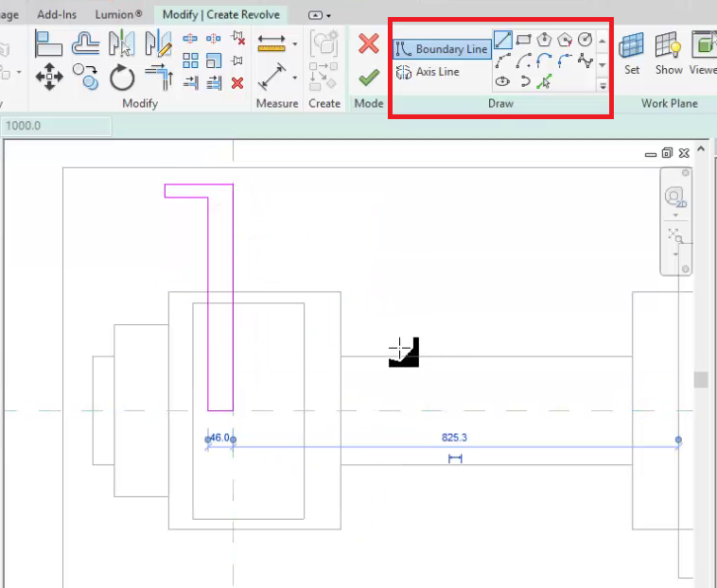Select Trim/Extend Multiple Elements tool
The width and height of the screenshot is (717, 588).
214,82
